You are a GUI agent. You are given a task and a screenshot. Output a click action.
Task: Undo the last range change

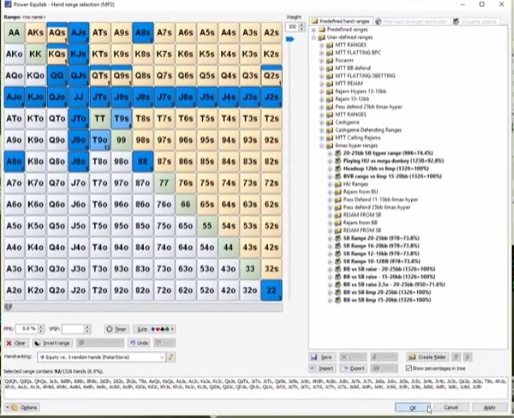(139, 343)
